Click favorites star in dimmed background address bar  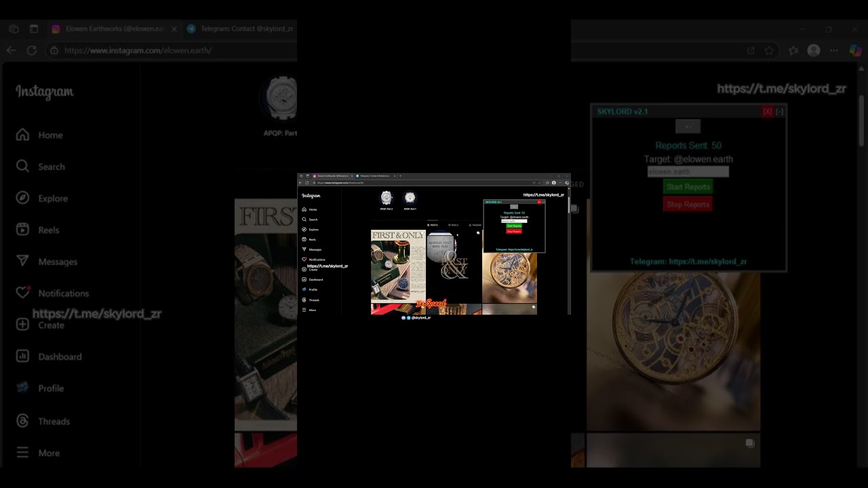click(769, 50)
